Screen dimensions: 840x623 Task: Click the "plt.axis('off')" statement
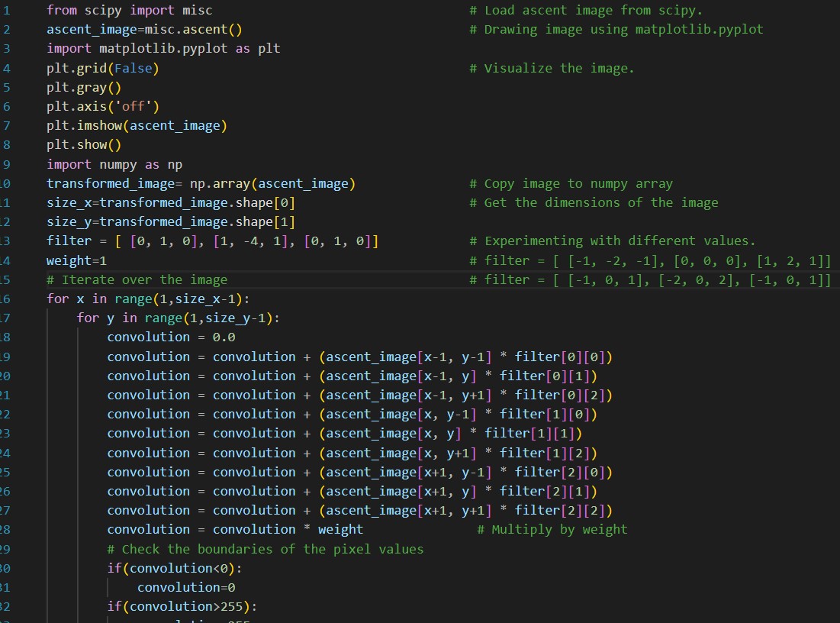point(103,107)
